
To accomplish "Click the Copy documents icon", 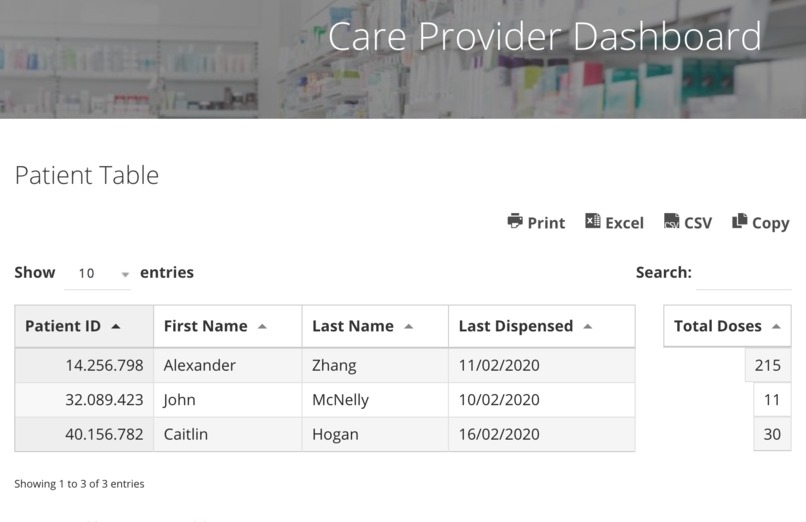I will pyautogui.click(x=739, y=220).
